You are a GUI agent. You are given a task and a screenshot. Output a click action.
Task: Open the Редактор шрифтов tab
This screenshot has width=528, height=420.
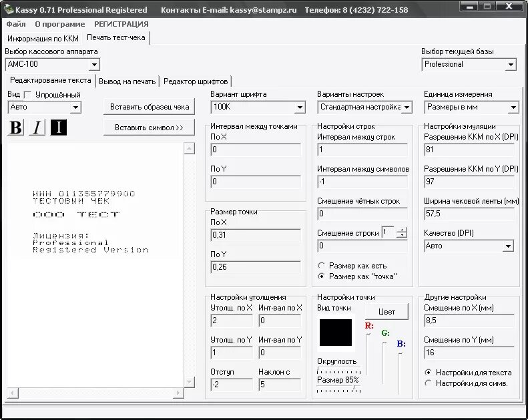click(196, 82)
